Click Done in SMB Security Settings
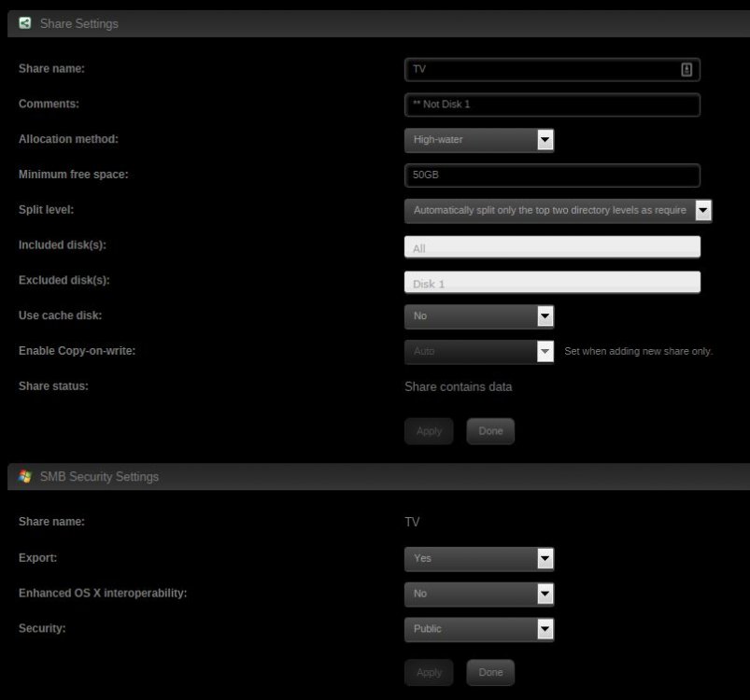 490,672
